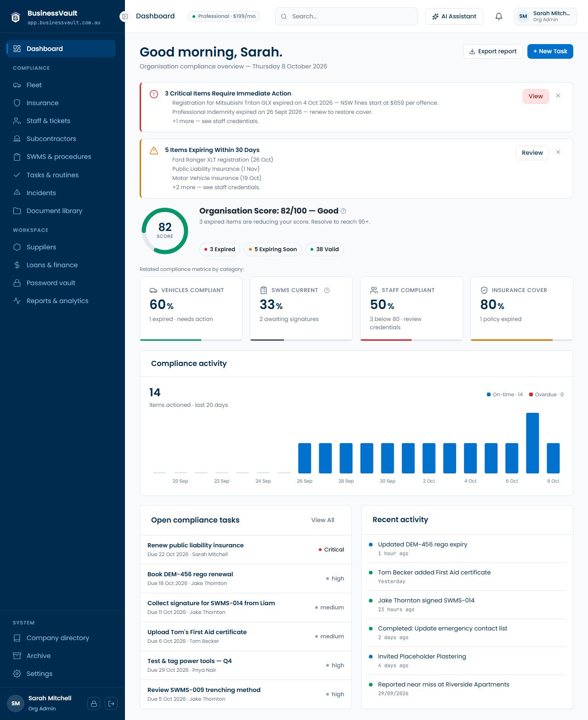This screenshot has width=588, height=720.
Task: Click the sign-out icon in the sidebar footer
Action: coord(111,703)
